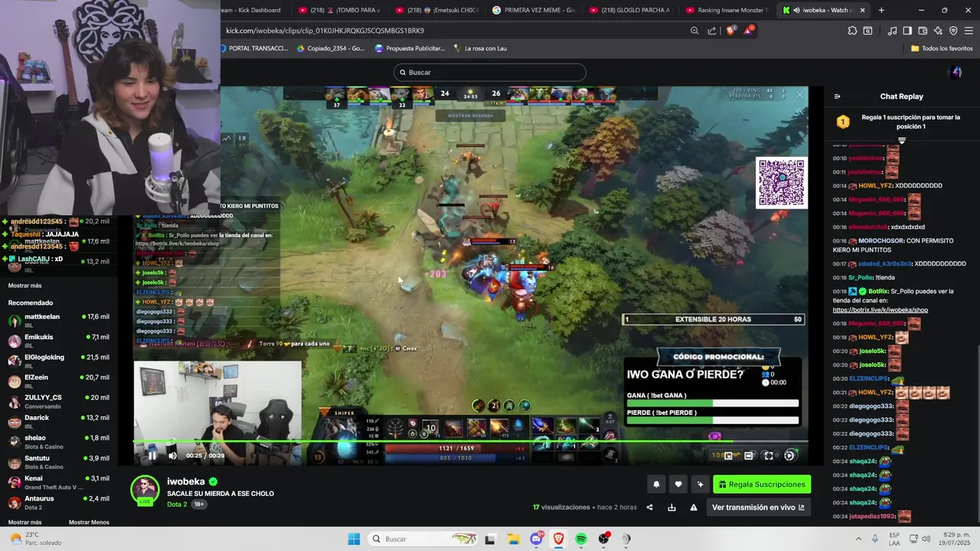Enter fullscreen on the video player
This screenshot has width=980, height=551.
point(769,455)
